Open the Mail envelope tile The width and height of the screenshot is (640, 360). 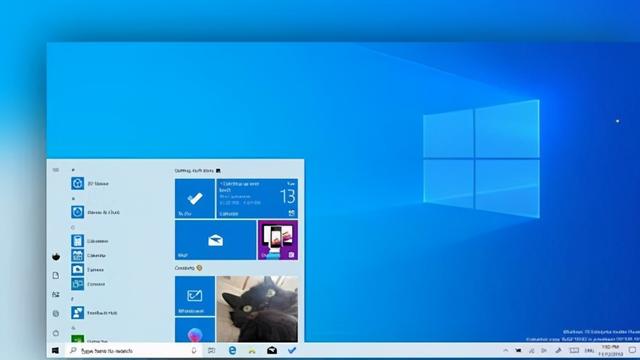[x=216, y=240]
